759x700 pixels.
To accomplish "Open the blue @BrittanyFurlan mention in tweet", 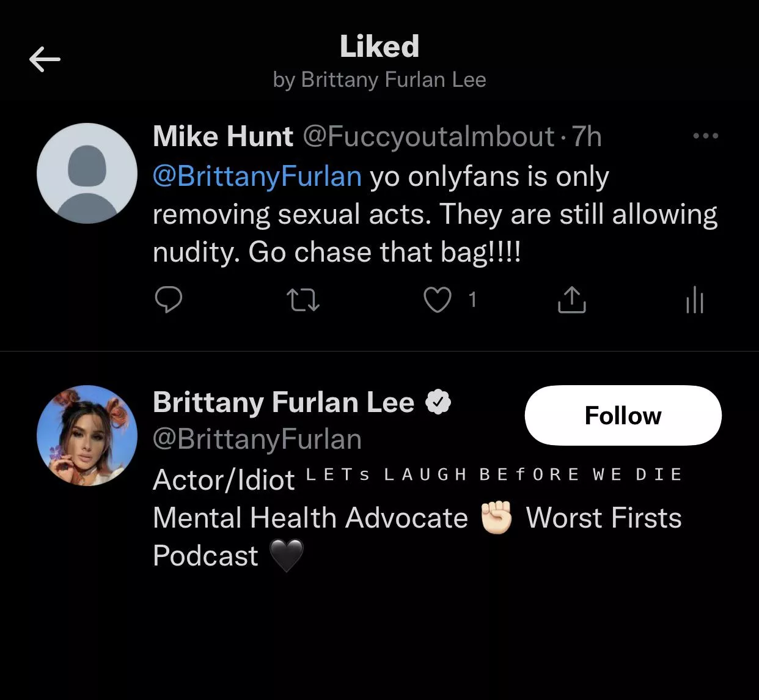I will pyautogui.click(x=257, y=176).
